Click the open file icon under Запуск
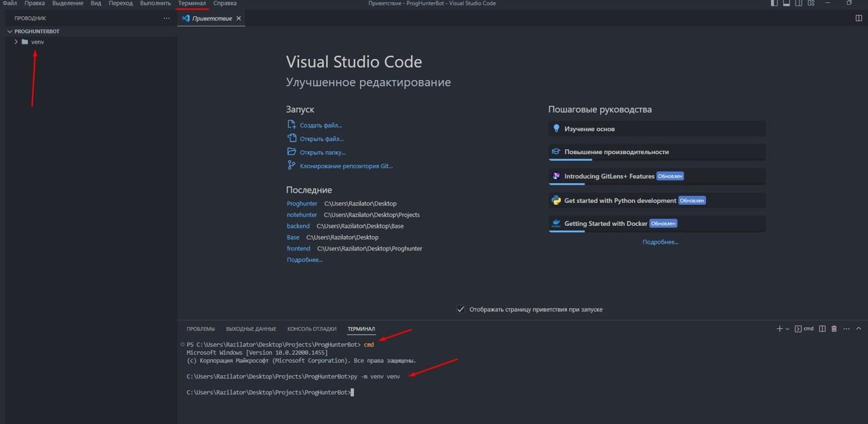Screen dimensions: 868x424 [x=292, y=138]
